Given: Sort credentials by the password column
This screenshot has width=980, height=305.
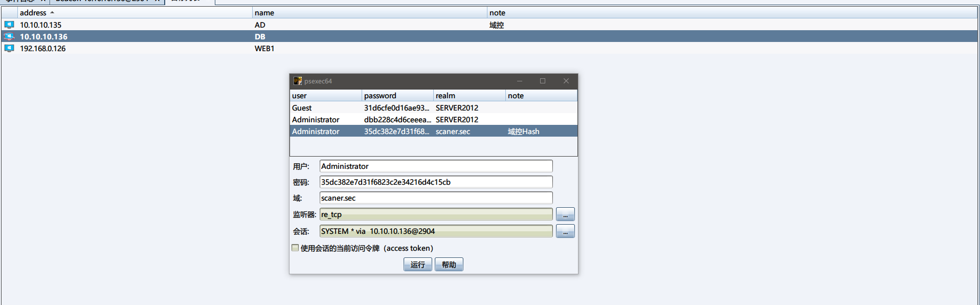Looking at the screenshot, I should pyautogui.click(x=398, y=96).
